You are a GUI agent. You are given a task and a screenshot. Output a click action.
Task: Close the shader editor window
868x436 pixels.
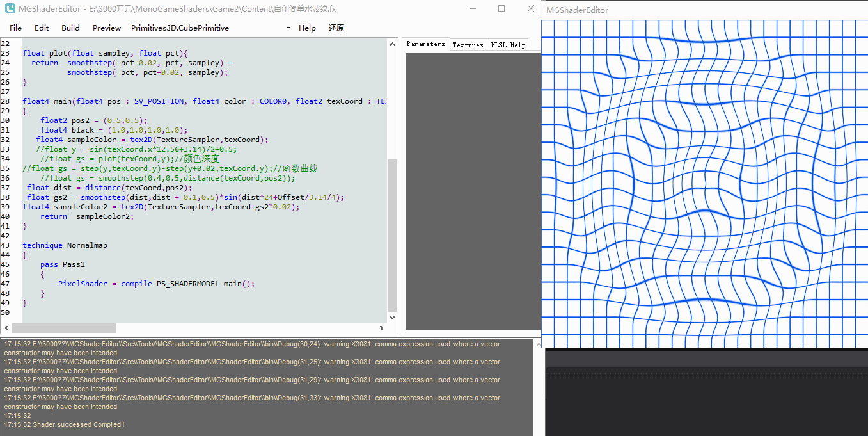click(x=530, y=9)
